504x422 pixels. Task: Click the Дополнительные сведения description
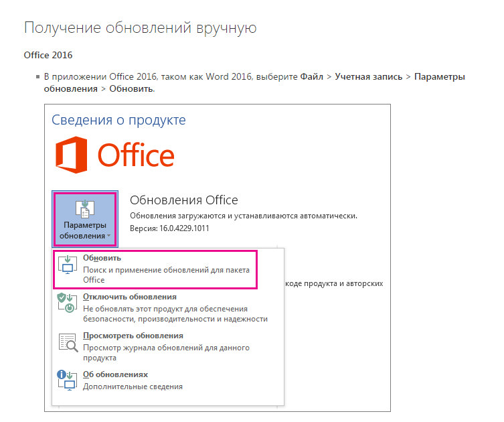click(133, 386)
